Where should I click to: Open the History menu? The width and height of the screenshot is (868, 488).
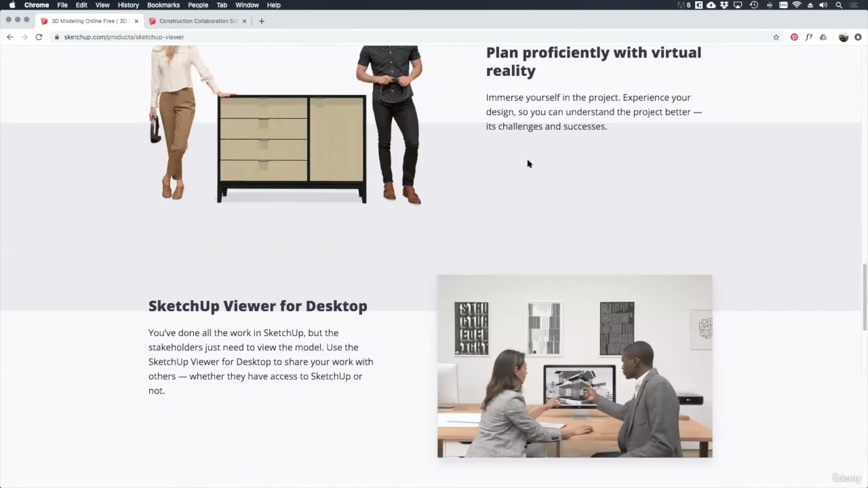[128, 5]
